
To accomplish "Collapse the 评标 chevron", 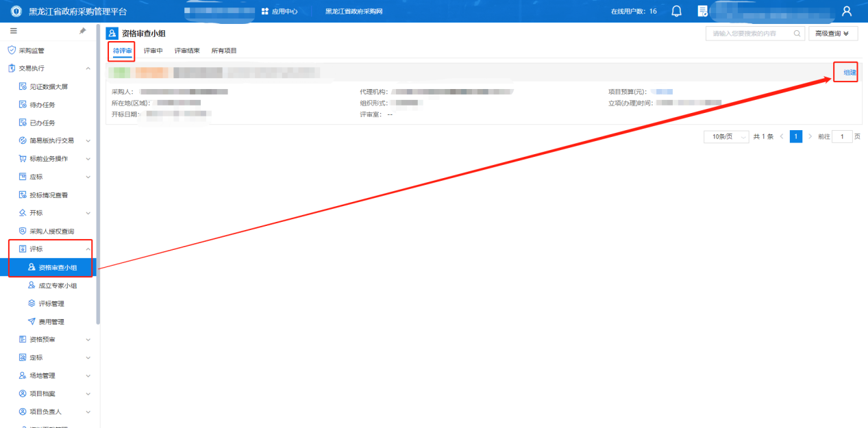I will pos(88,249).
